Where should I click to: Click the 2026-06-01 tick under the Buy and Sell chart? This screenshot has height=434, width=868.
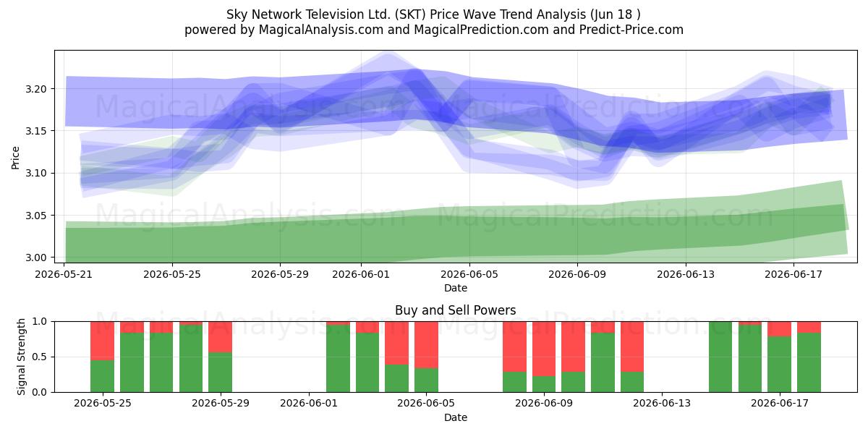point(309,404)
